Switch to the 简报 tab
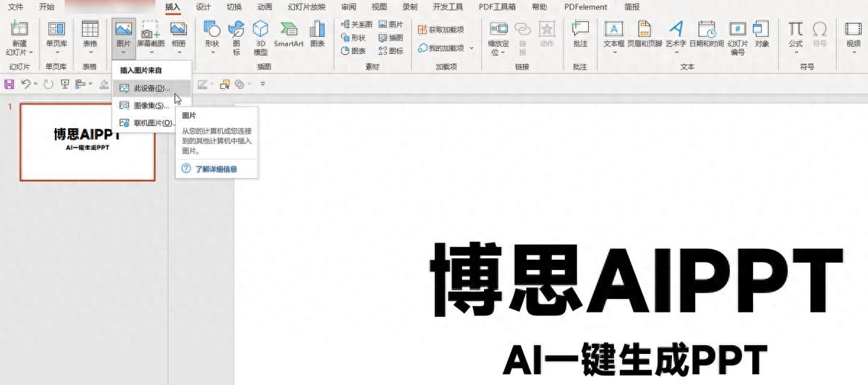This screenshot has height=385, width=868. [x=631, y=7]
